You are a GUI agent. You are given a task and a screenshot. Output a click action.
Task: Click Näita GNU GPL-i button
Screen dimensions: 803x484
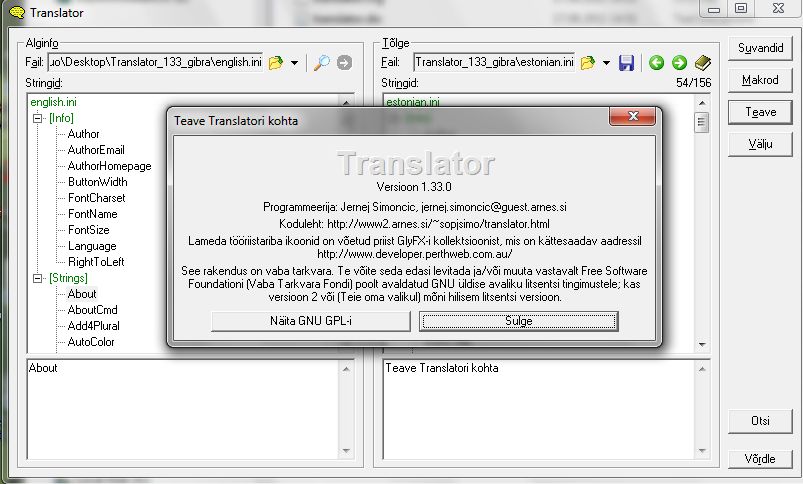coord(311,321)
